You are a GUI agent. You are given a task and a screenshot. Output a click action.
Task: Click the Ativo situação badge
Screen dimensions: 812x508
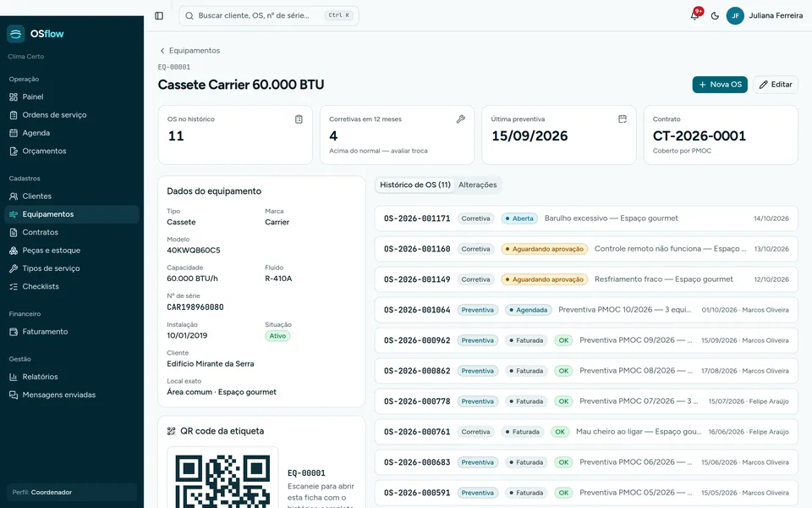coord(277,336)
